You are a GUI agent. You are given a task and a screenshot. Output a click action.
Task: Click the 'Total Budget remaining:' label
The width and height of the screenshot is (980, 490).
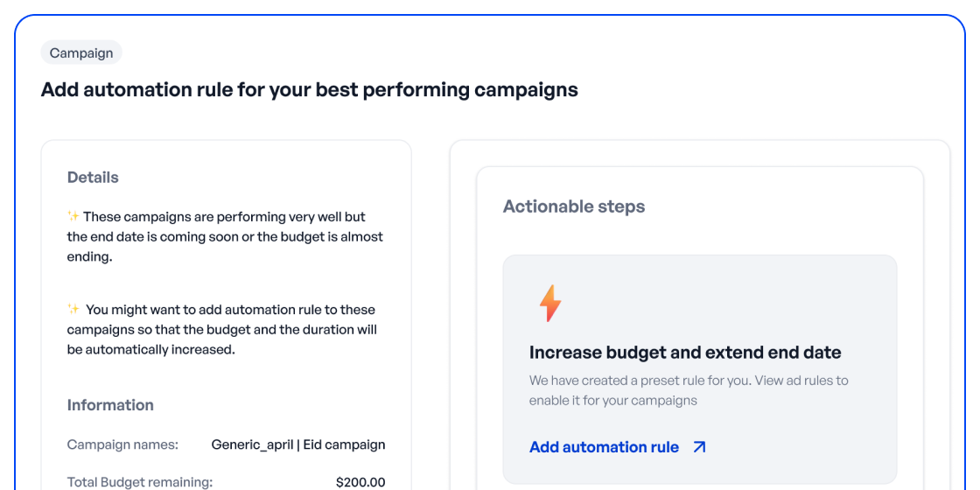[140, 482]
